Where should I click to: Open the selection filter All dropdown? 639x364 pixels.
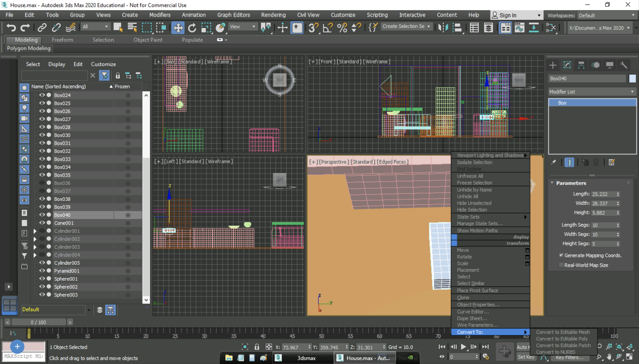pos(95,27)
